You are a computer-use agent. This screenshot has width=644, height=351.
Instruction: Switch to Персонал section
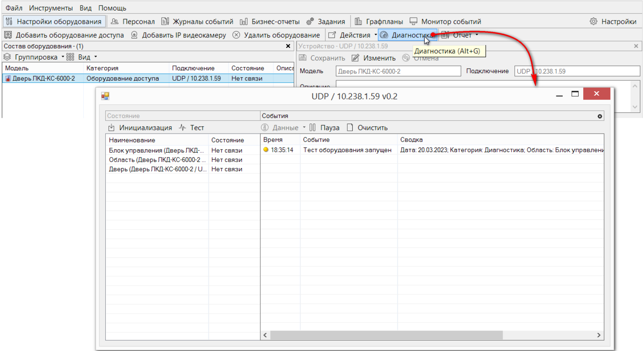click(x=133, y=21)
